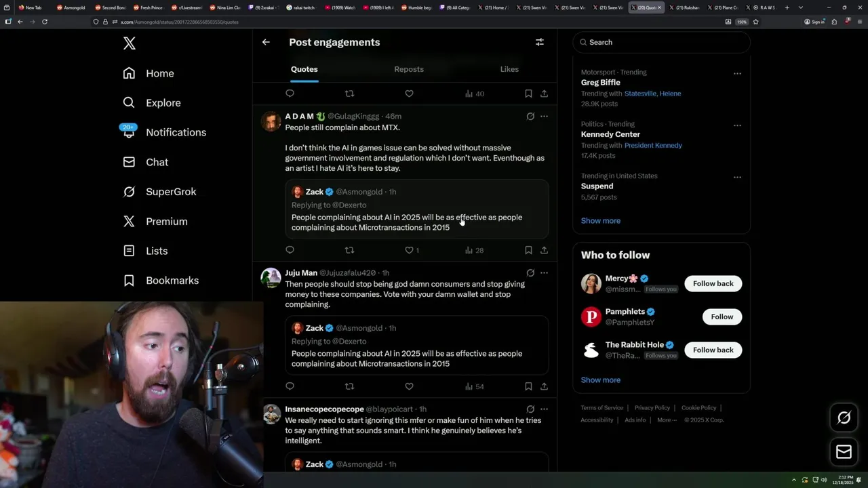
Task: Follow Pamphlets account
Action: [722, 317]
